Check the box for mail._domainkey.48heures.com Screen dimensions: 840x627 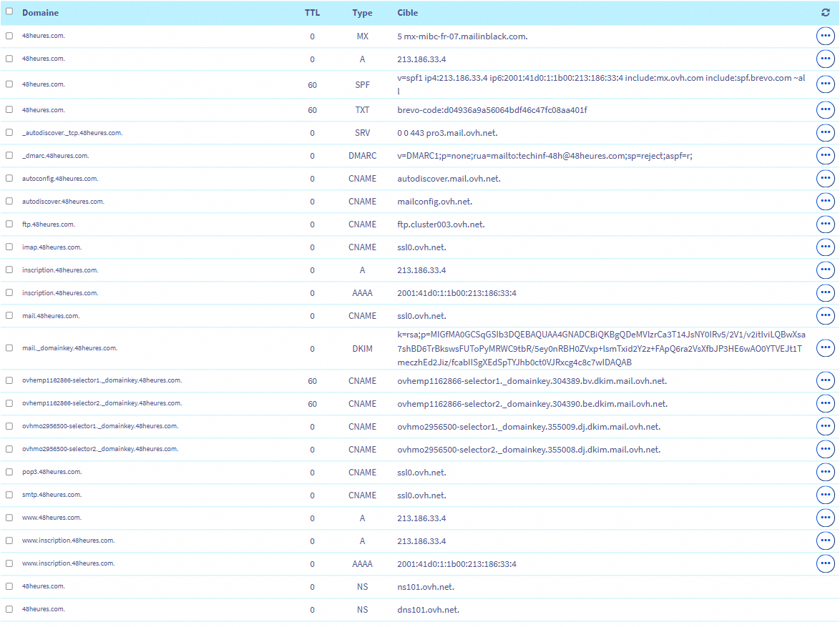point(9,348)
